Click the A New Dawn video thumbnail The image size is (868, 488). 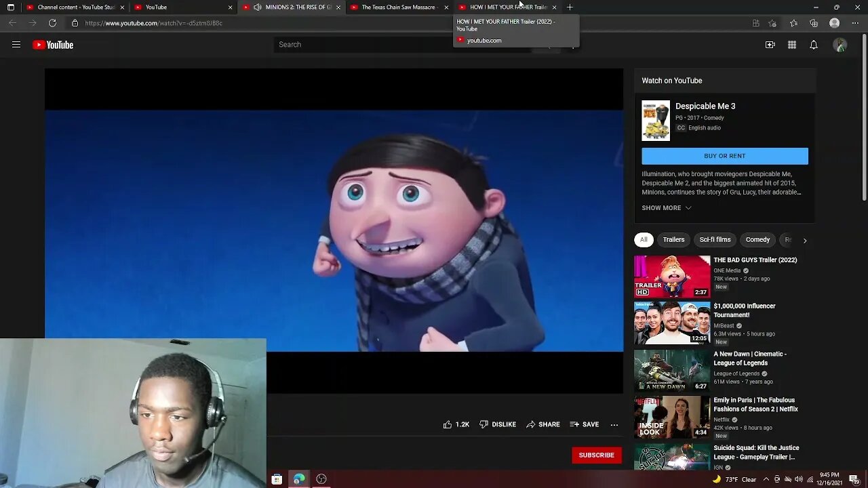click(x=672, y=370)
